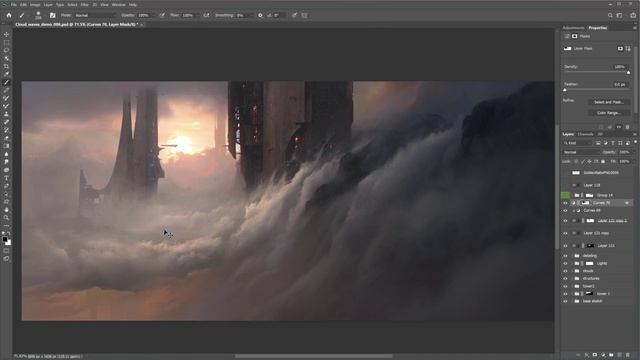The height and width of the screenshot is (360, 640).
Task: Click the foreground color swatch
Action: click(4, 240)
